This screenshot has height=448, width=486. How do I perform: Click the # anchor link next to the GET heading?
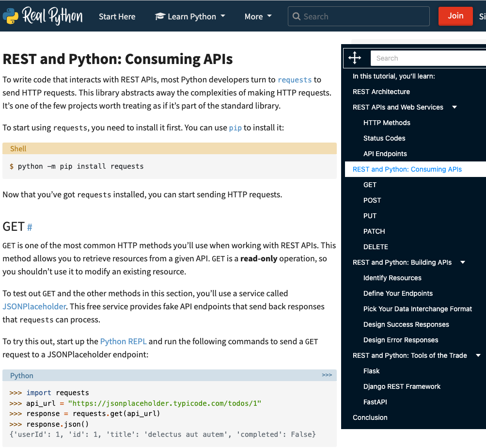pos(30,227)
